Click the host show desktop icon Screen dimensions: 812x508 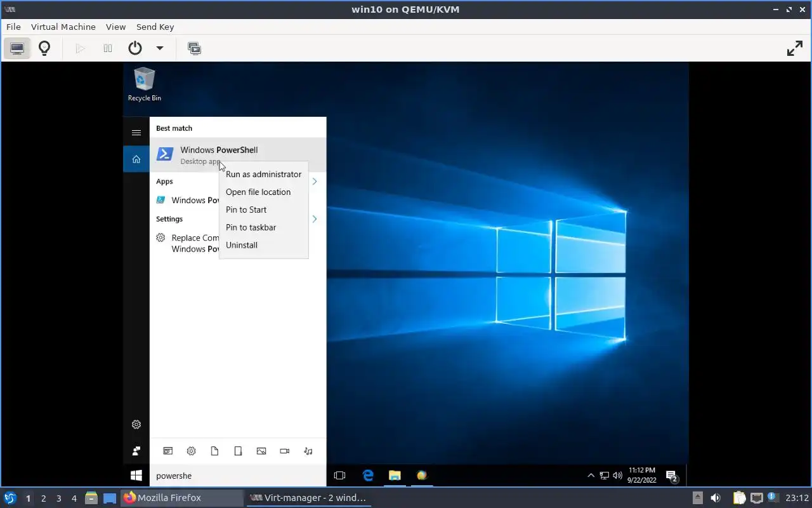[110, 498]
